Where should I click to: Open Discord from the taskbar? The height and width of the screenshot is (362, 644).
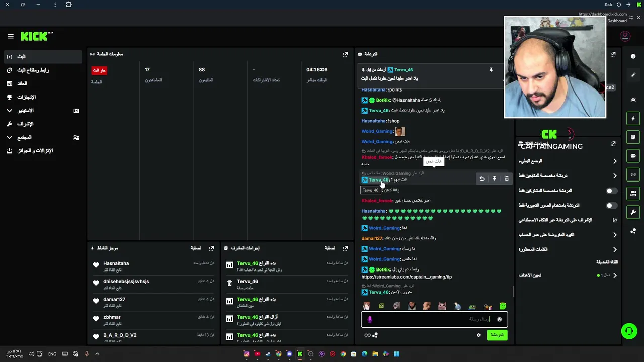pos(289,354)
